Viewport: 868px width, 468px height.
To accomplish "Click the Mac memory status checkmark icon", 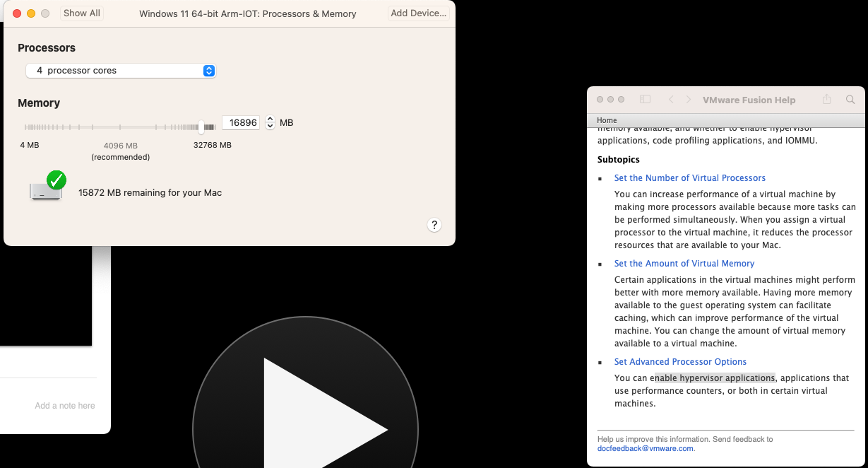I will tap(56, 180).
